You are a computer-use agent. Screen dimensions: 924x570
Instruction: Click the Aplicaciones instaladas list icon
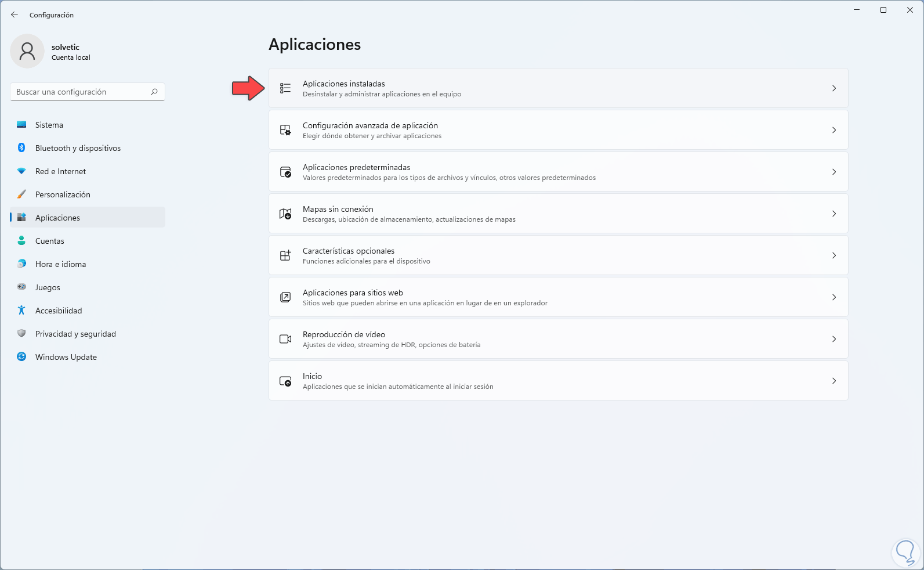(285, 88)
